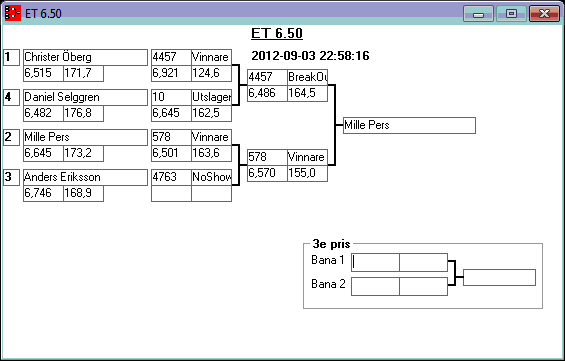Click the NoShow status cell
This screenshot has width=565, height=361.
point(212,177)
